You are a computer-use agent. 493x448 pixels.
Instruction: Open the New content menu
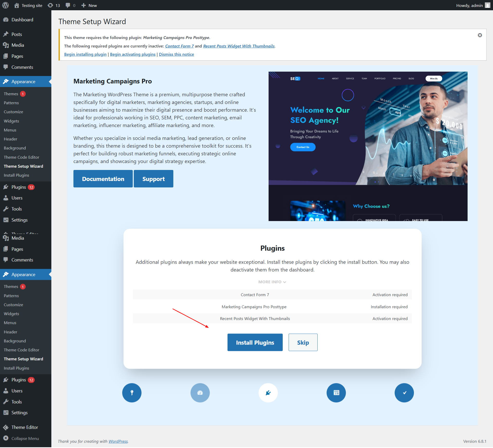[x=89, y=5]
